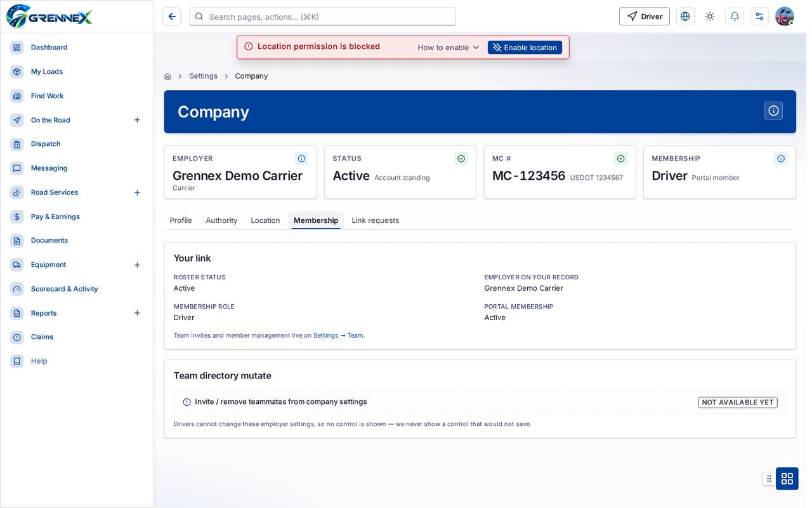
Task: Click the Company header info icon
Action: click(x=773, y=110)
